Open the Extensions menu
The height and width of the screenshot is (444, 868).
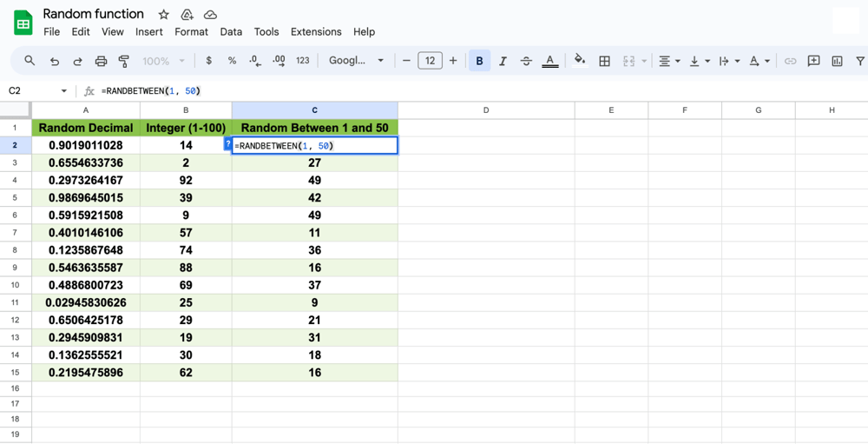(x=316, y=32)
